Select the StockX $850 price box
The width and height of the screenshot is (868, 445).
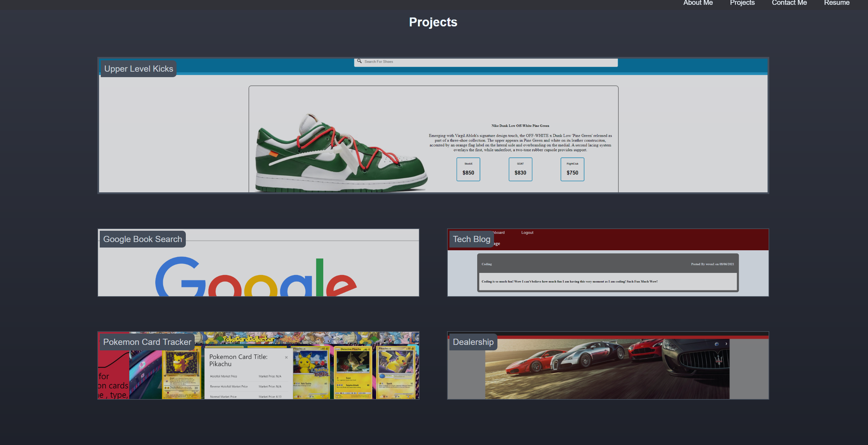coord(468,169)
